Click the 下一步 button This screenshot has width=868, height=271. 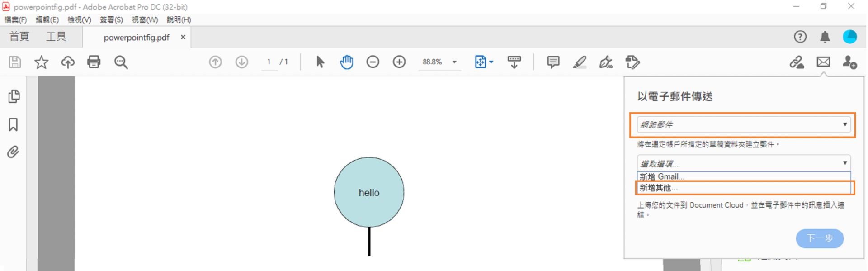820,238
